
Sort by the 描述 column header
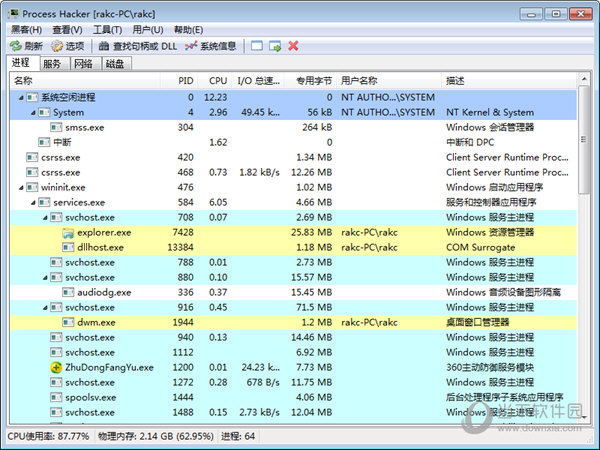(509, 81)
